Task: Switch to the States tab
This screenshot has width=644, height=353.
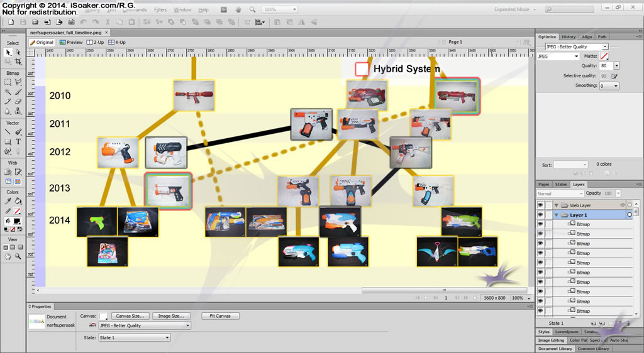Action: point(560,185)
